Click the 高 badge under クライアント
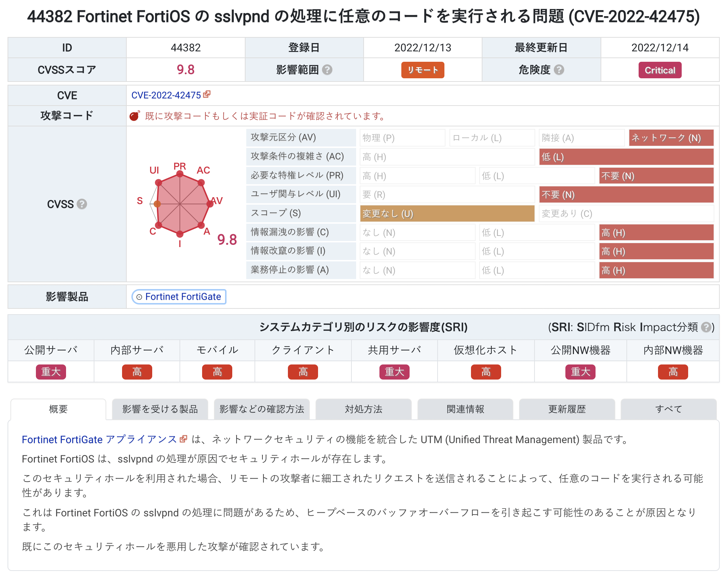 tap(303, 372)
